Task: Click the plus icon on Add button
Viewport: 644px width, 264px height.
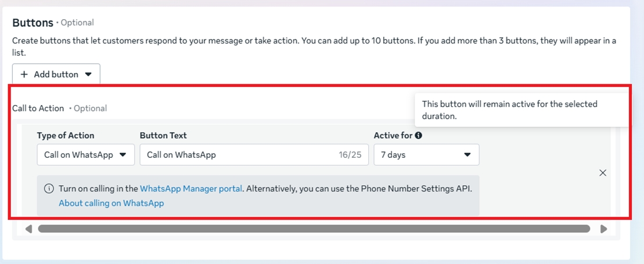Action: [x=24, y=74]
